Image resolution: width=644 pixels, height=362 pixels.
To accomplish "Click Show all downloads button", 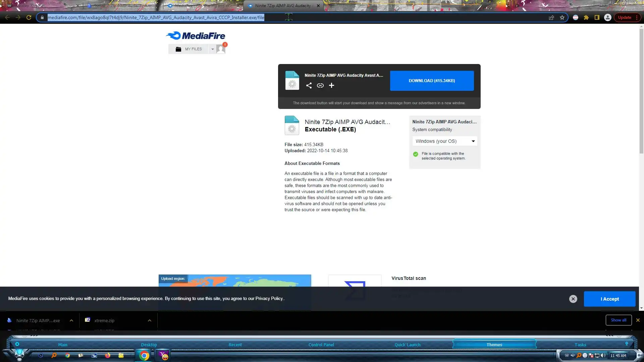I will coord(618,320).
